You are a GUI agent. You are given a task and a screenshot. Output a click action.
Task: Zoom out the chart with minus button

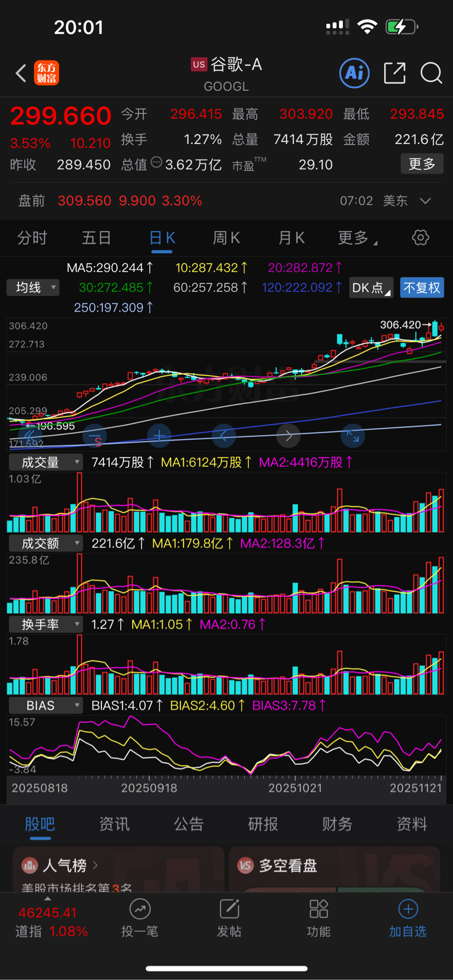(x=94, y=436)
